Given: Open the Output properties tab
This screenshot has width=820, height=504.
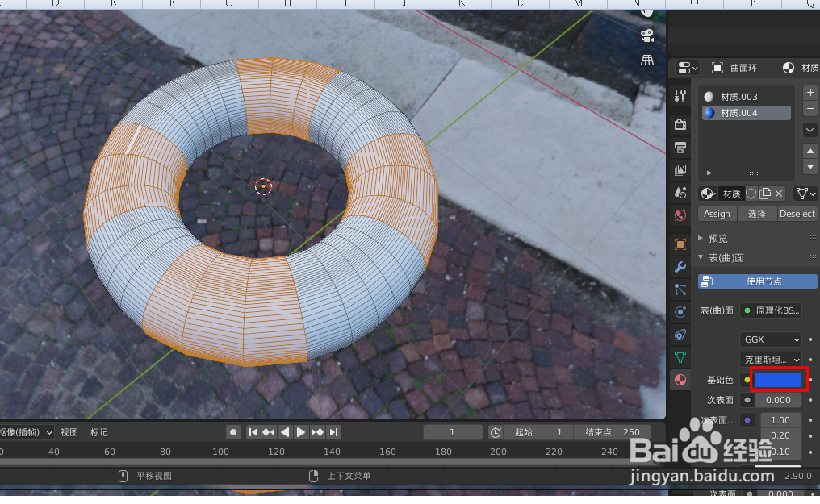Looking at the screenshot, I should (680, 147).
